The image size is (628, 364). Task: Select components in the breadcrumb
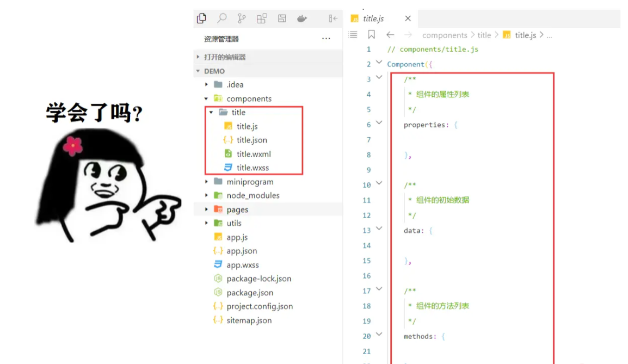[445, 35]
